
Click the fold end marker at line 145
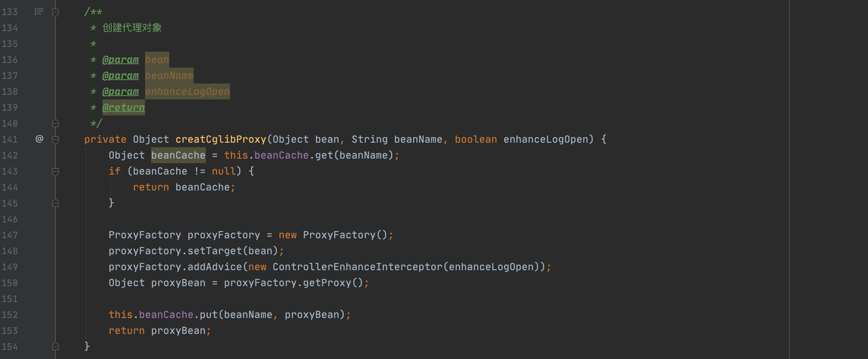coord(55,203)
